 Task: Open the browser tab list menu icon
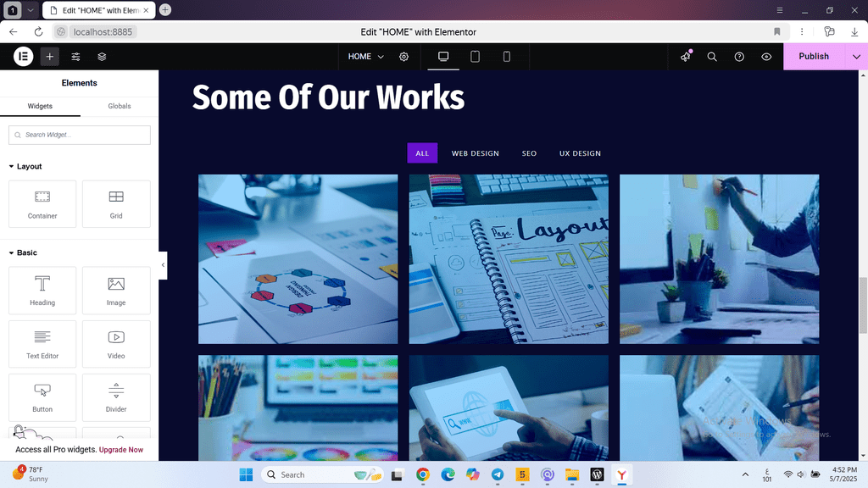[x=780, y=10]
